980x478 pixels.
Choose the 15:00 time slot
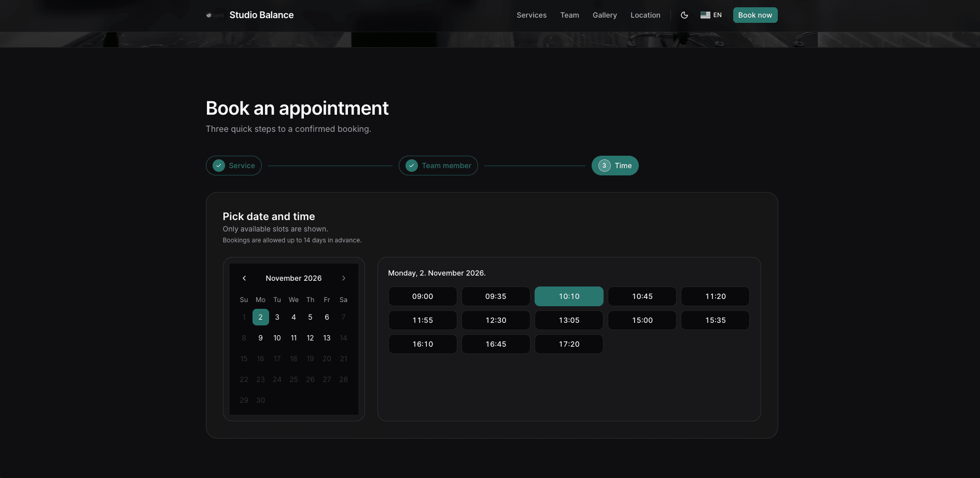click(x=642, y=320)
